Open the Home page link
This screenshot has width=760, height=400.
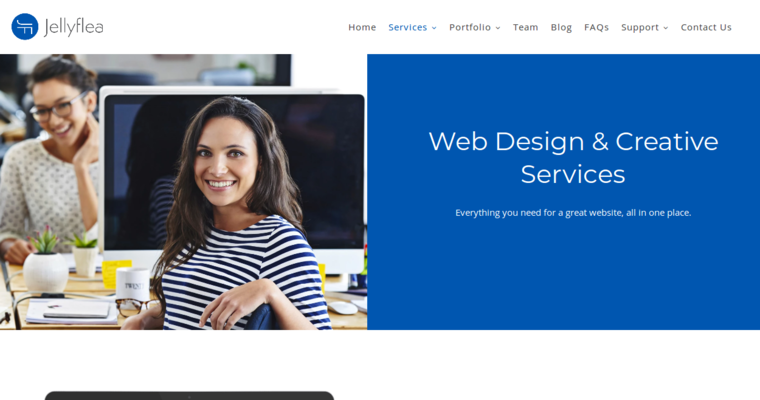point(362,27)
